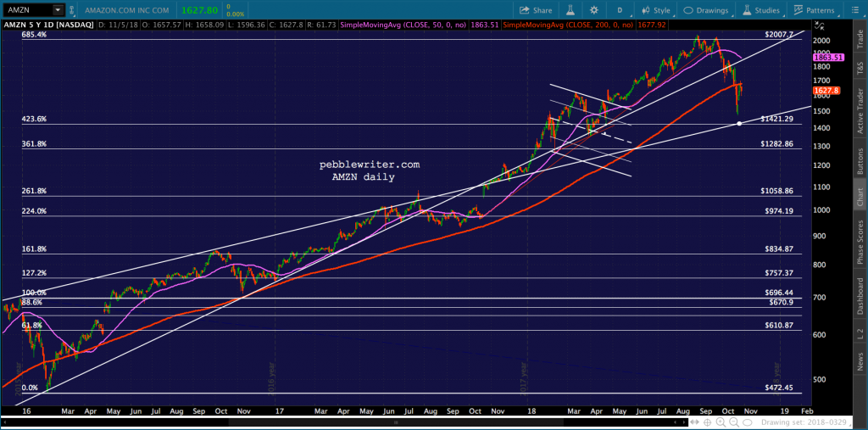Open the Dashboard side tab
Image resolution: width=868 pixels, height=430 pixels.
tap(860, 294)
